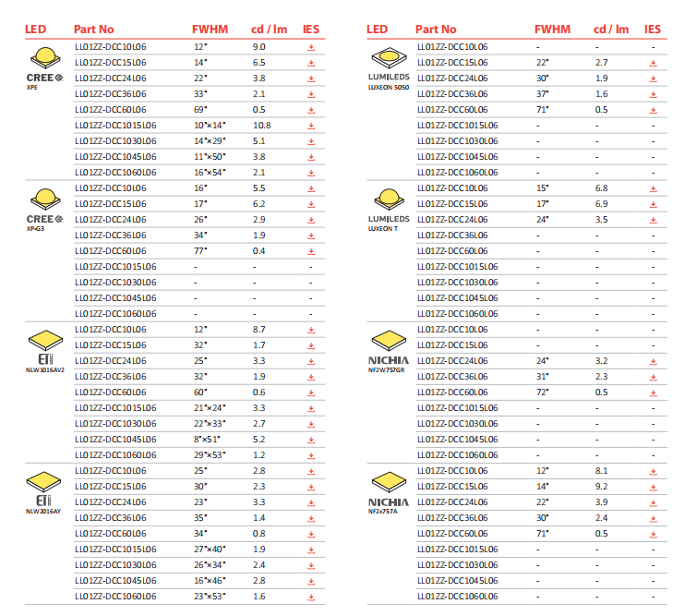Click the NICHIA NF2x757A LED image
Screen dimensions: 697x616
click(389, 482)
